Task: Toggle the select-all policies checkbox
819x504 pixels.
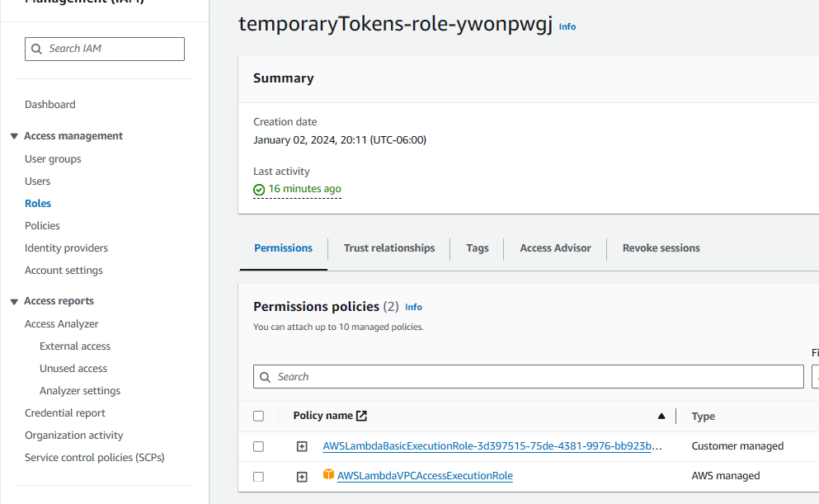Action: point(258,417)
